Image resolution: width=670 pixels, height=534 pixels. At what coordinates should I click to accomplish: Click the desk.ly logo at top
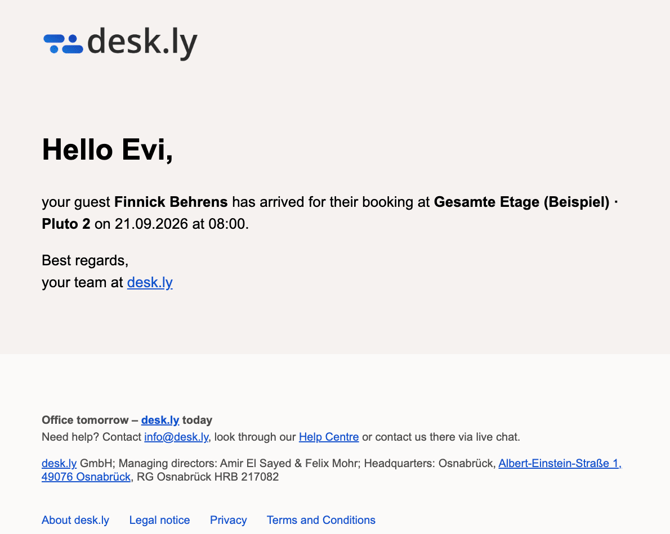pyautogui.click(x=120, y=43)
